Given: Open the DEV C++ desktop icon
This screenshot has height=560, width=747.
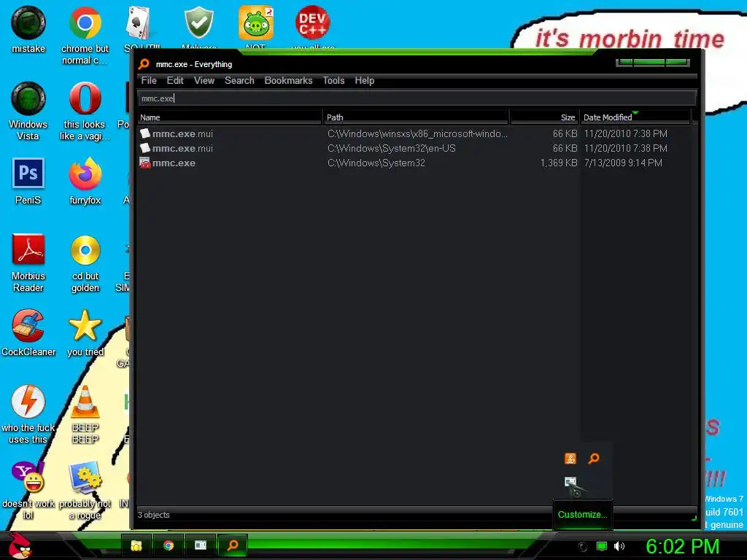Looking at the screenshot, I should 312,23.
